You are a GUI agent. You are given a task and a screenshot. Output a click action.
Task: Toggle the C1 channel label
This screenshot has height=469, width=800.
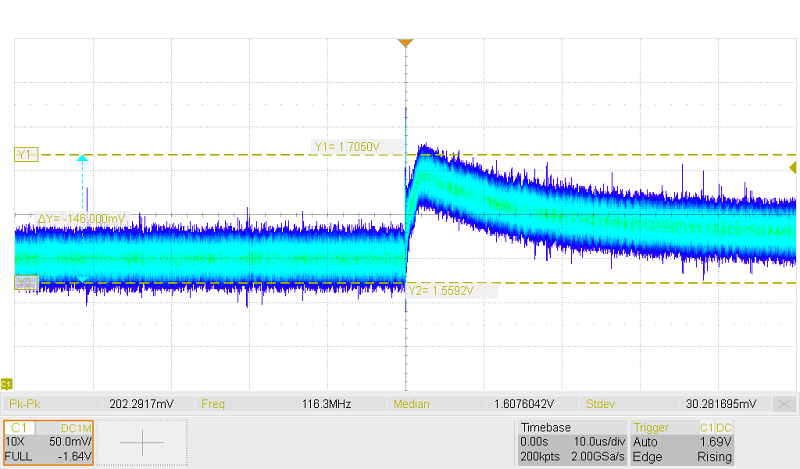coord(22,427)
